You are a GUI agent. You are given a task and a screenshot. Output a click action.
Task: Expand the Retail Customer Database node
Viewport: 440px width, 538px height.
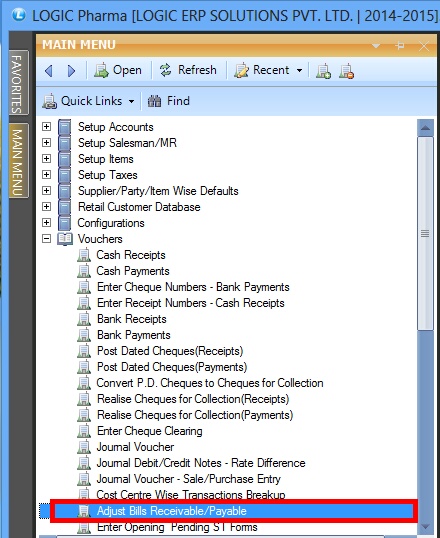click(x=46, y=207)
